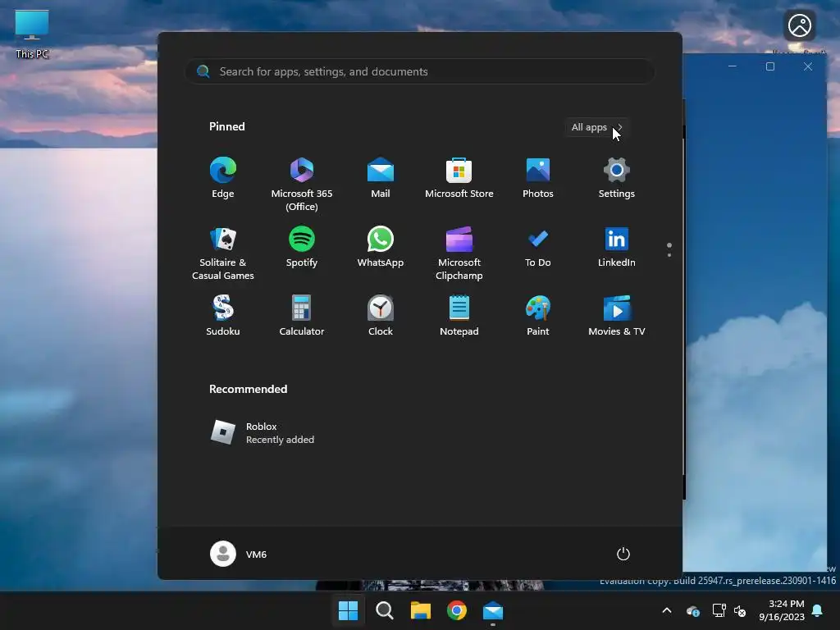
Task: Close the background window
Action: click(808, 66)
